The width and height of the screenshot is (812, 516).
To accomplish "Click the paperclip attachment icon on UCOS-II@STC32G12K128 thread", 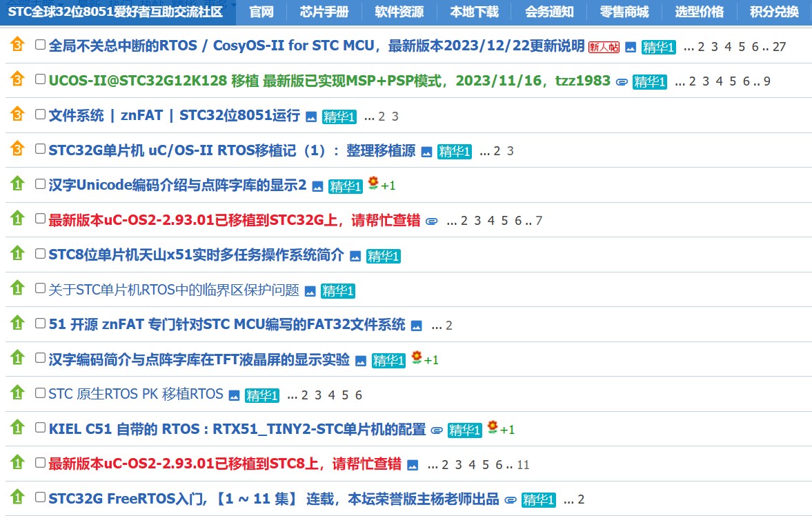I will (622, 82).
